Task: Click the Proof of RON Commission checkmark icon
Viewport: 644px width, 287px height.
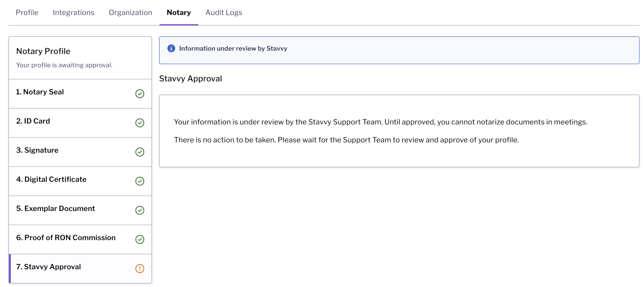Action: 140,239
